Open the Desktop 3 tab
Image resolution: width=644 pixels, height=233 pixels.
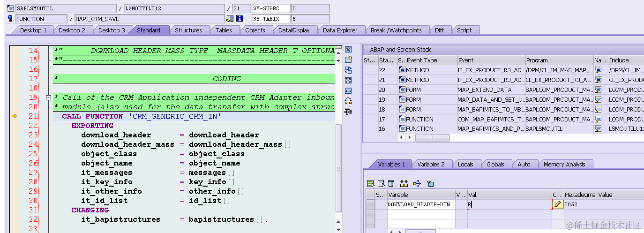112,30
